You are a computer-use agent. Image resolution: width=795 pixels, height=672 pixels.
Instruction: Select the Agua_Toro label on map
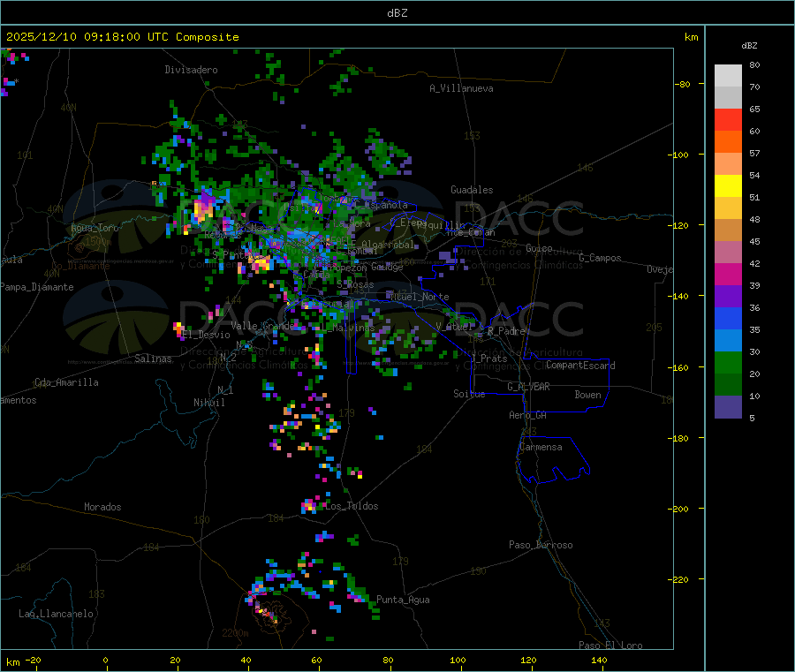pyautogui.click(x=95, y=228)
